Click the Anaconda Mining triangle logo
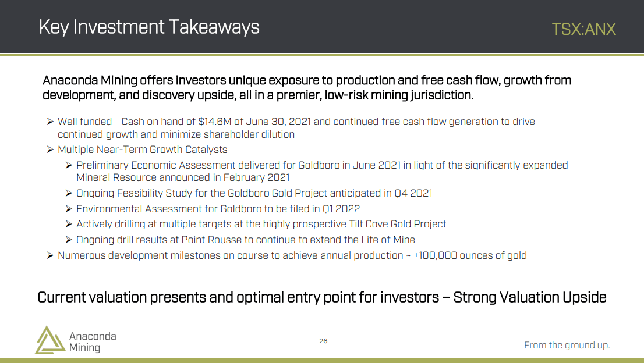 point(50,340)
